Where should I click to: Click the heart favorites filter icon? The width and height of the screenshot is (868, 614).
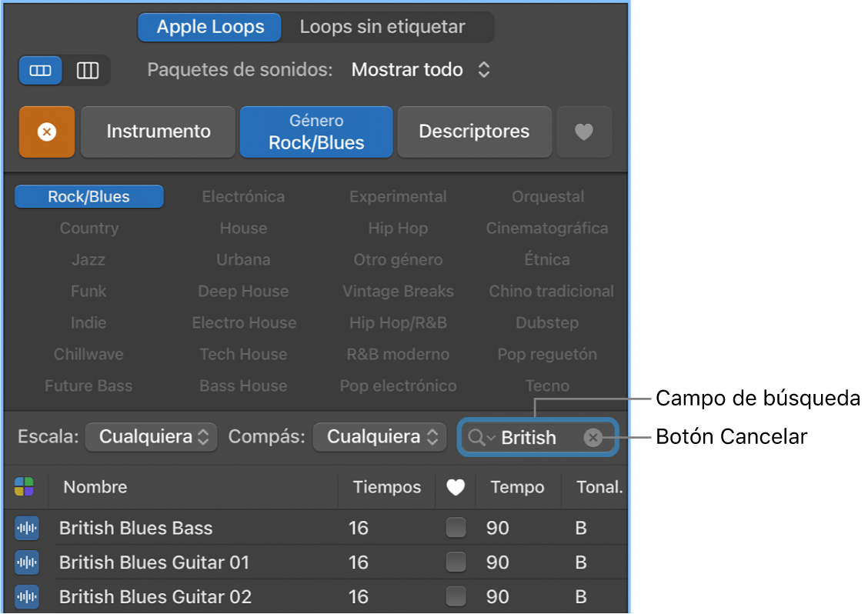pyautogui.click(x=584, y=132)
